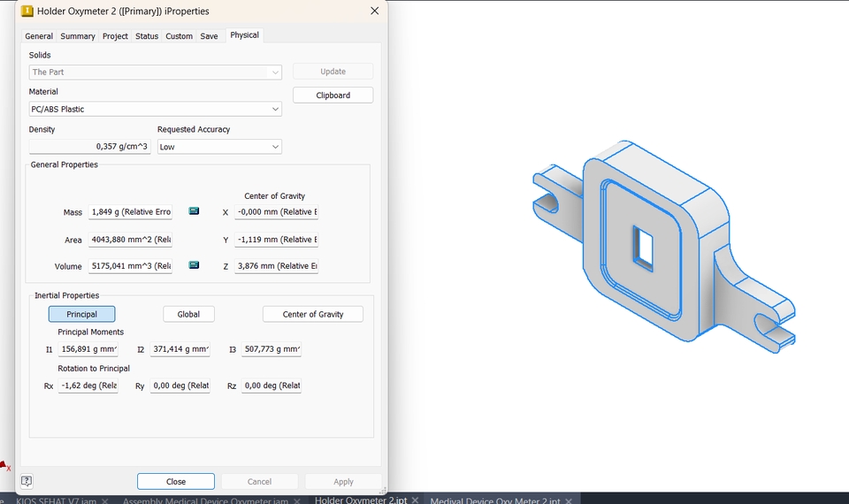Click the I3 principal moment field

point(272,349)
